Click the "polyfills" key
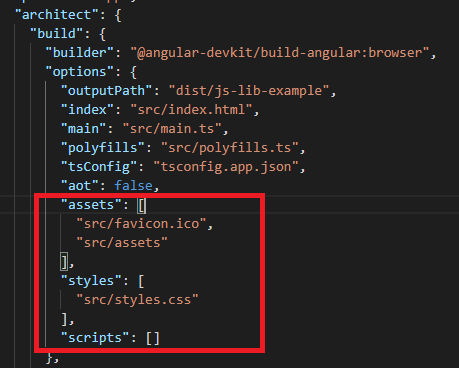The height and width of the screenshot is (368, 459). click(103, 148)
